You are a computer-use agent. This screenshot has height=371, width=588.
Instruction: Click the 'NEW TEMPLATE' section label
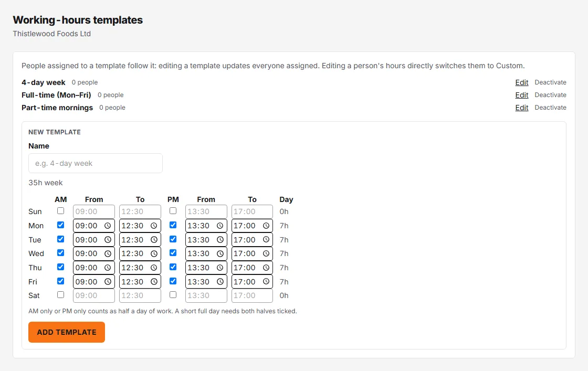click(55, 132)
